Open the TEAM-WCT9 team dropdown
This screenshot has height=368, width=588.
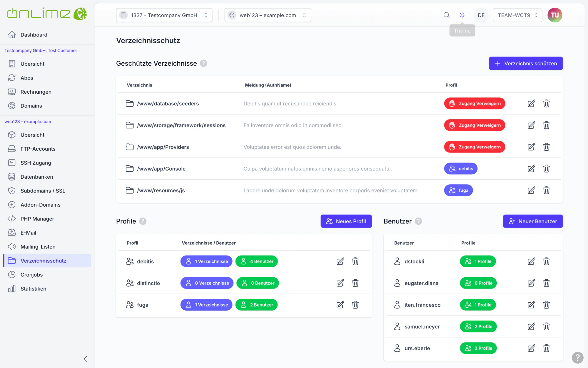(517, 15)
